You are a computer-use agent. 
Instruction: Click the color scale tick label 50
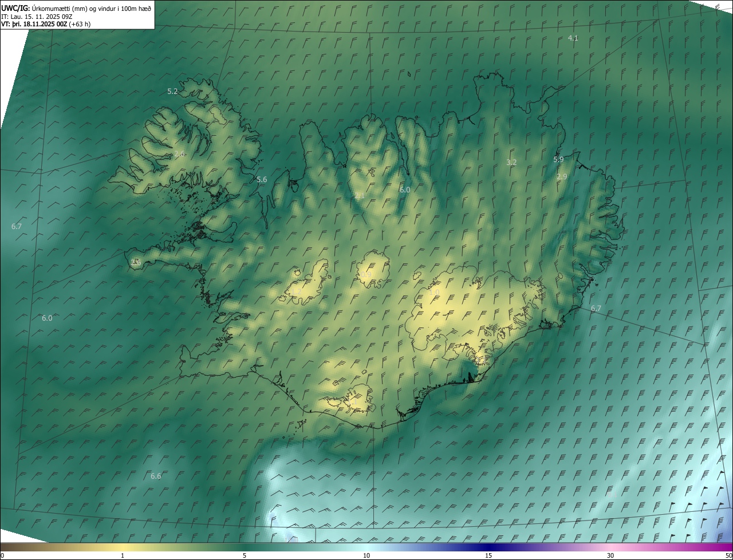click(x=728, y=555)
